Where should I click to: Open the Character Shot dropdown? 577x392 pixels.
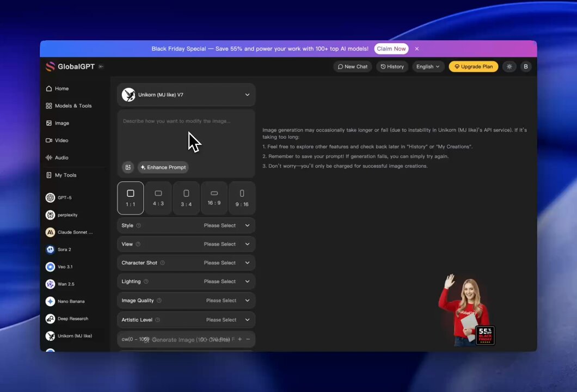tap(186, 263)
